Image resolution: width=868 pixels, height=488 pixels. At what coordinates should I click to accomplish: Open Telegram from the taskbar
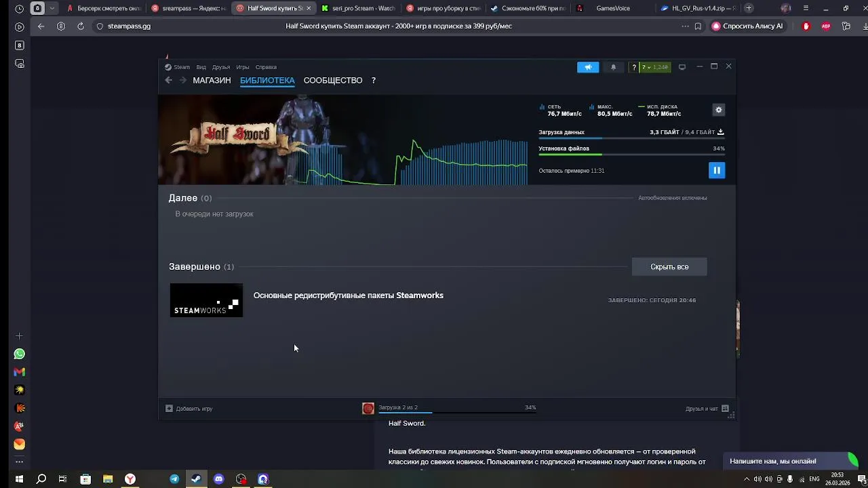coord(174,479)
